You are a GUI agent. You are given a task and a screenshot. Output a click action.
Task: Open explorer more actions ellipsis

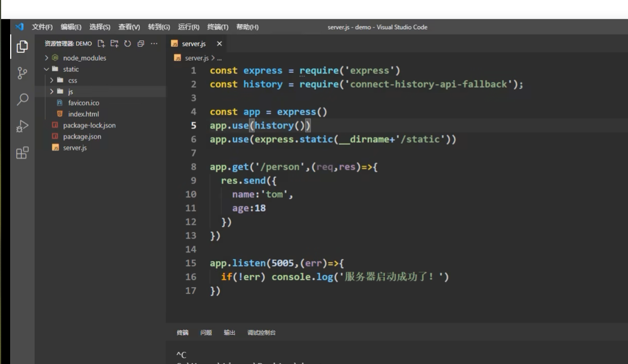click(x=154, y=44)
